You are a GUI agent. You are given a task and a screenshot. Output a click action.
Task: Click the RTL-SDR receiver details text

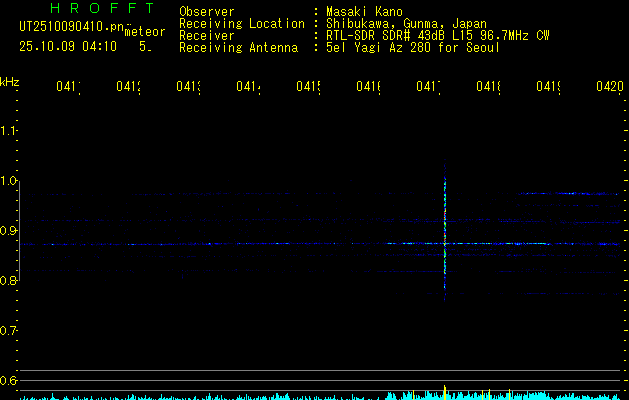[437, 36]
